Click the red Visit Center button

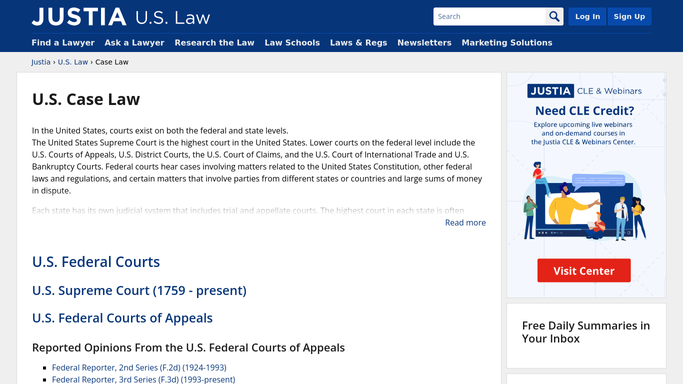pos(584,270)
